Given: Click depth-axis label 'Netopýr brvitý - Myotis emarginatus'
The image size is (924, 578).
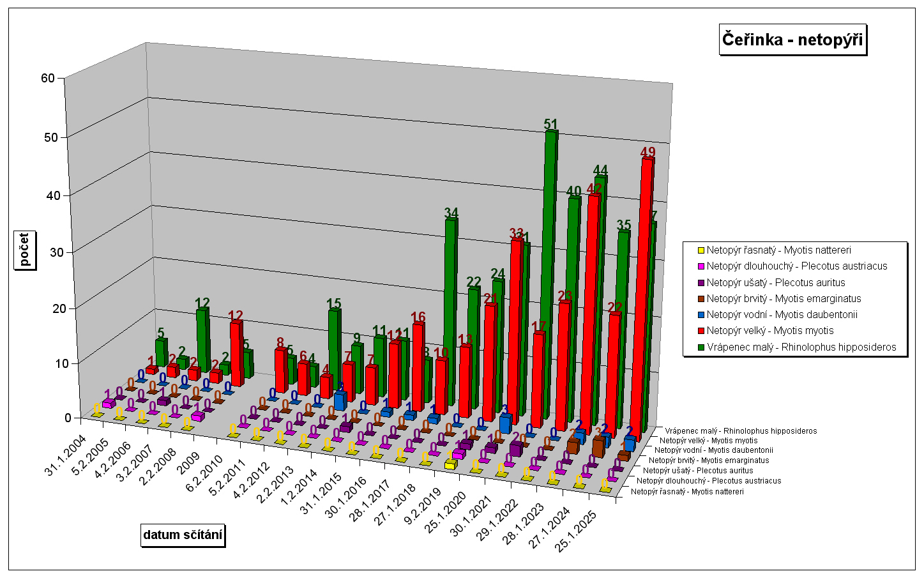Looking at the screenshot, I should coord(709,460).
